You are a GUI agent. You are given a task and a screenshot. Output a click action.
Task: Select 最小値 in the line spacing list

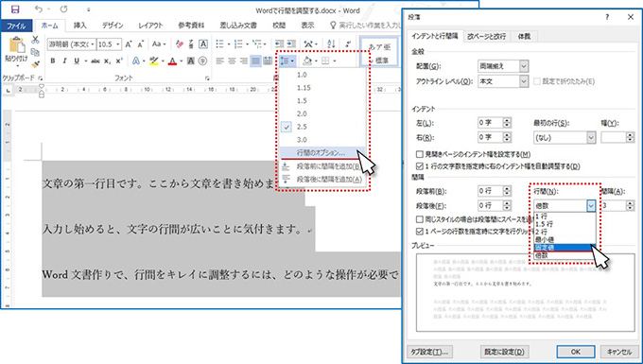[x=565, y=240]
